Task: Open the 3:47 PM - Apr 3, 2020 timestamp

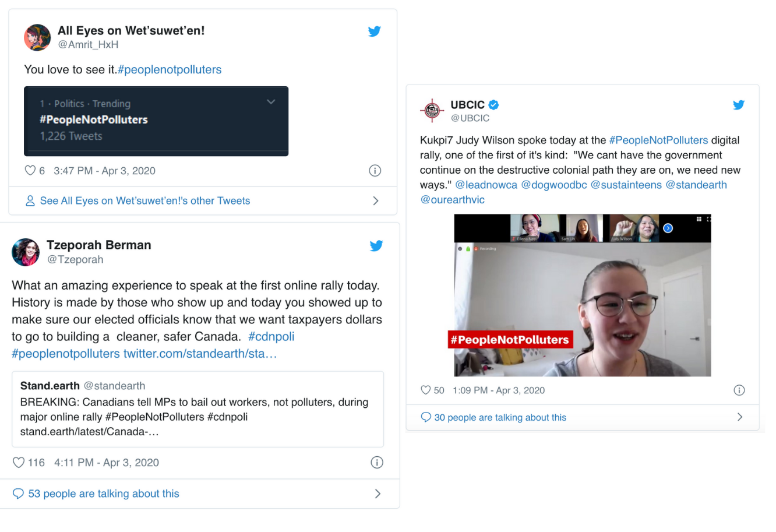Action: point(104,171)
